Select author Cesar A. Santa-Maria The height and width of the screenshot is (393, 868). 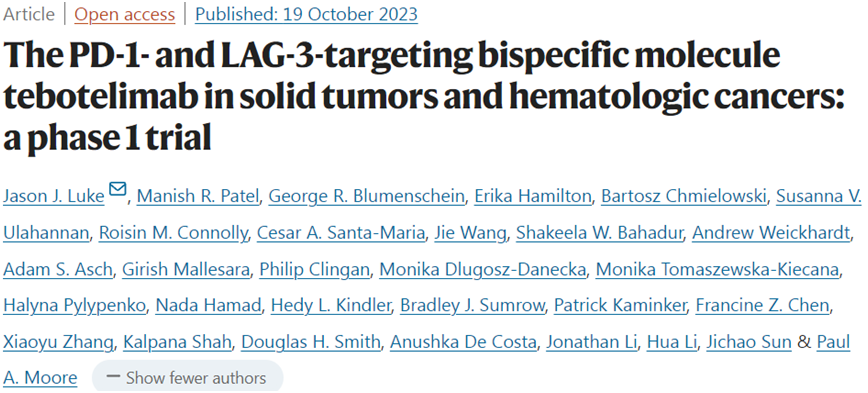pyautogui.click(x=341, y=232)
